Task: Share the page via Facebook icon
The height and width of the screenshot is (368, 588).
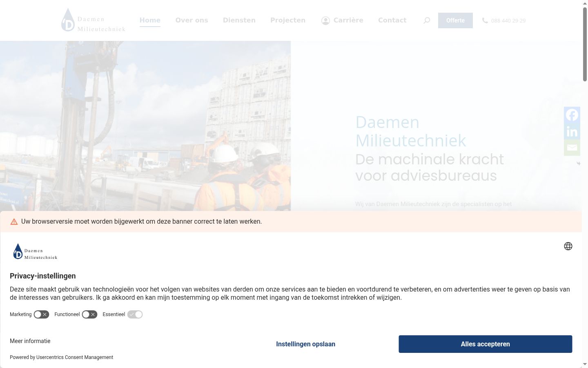Action: tap(572, 115)
